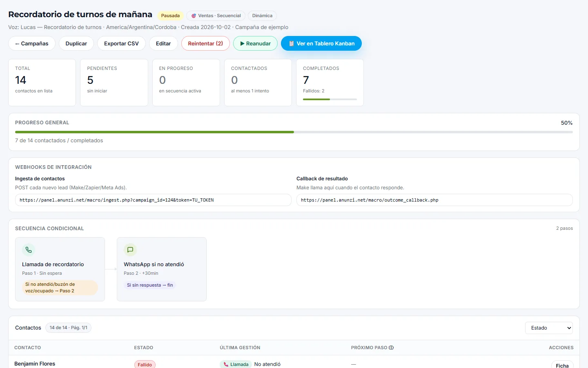Open the Estado filter dropdown

tap(549, 328)
